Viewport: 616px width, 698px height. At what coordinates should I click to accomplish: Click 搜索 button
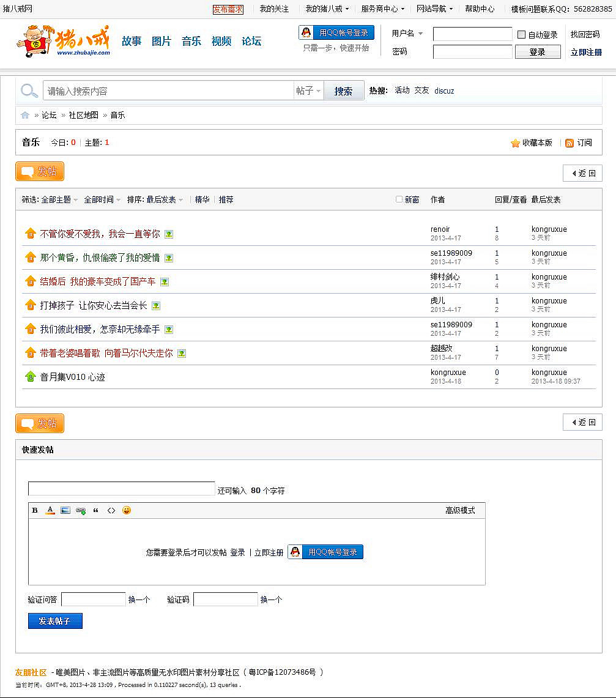click(343, 91)
